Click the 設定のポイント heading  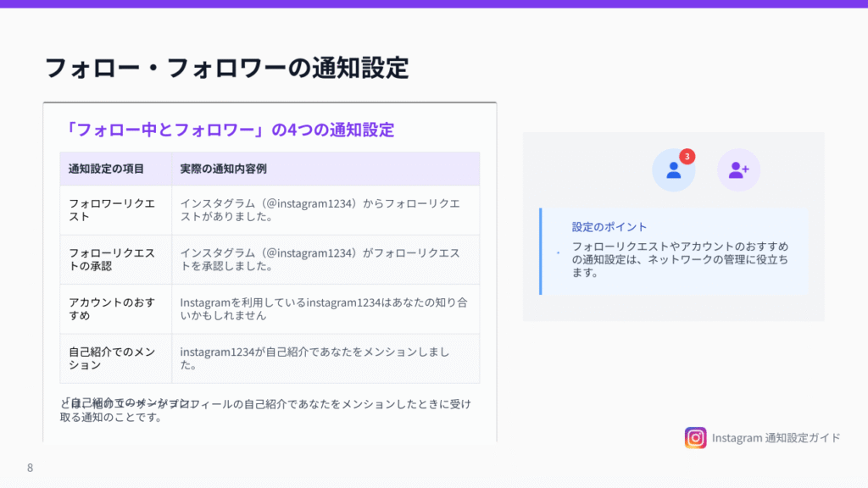pos(609,227)
